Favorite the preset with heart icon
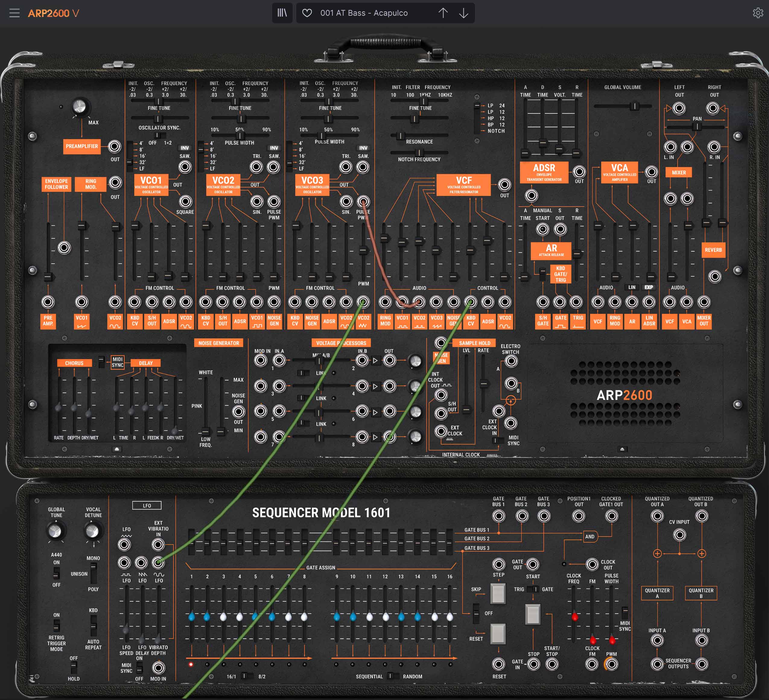This screenshot has height=700, width=769. tap(307, 13)
